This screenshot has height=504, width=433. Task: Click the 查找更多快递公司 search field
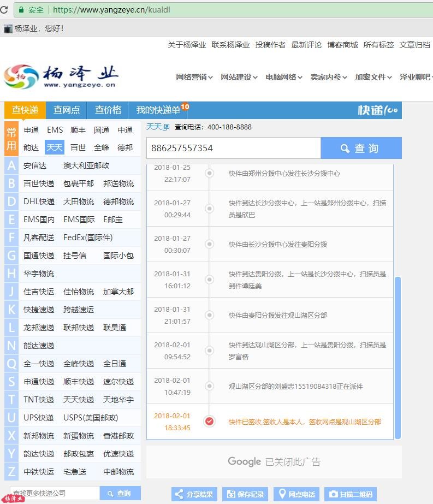tap(55, 493)
